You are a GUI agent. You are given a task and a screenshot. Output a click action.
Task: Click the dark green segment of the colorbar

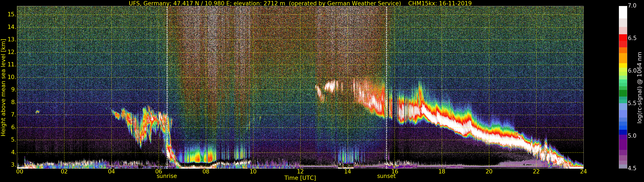pyautogui.click(x=623, y=93)
